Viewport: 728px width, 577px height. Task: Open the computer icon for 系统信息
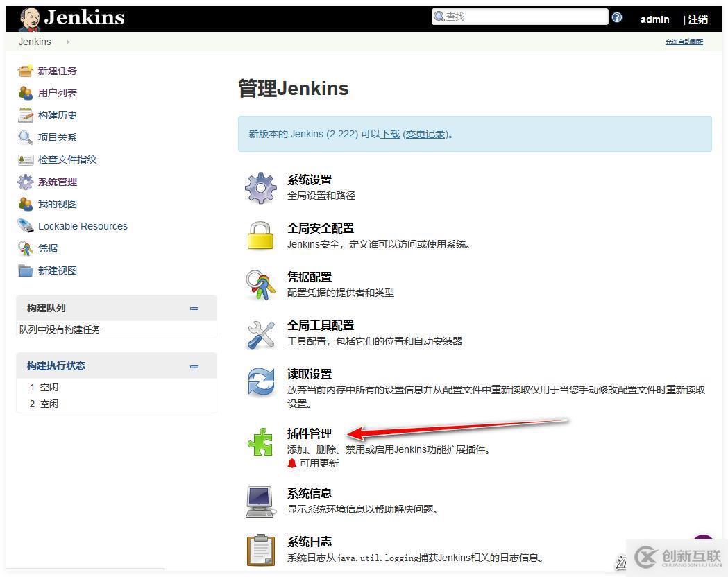260,501
